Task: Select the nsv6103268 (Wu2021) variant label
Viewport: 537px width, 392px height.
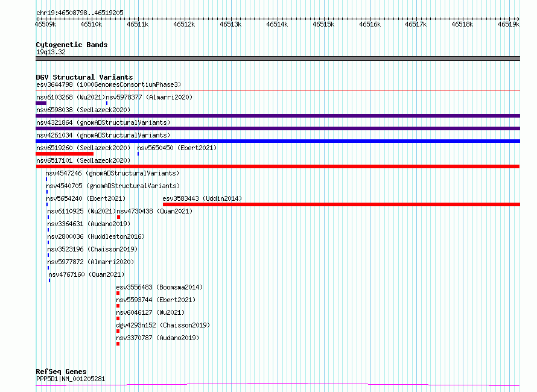Action: click(x=71, y=97)
